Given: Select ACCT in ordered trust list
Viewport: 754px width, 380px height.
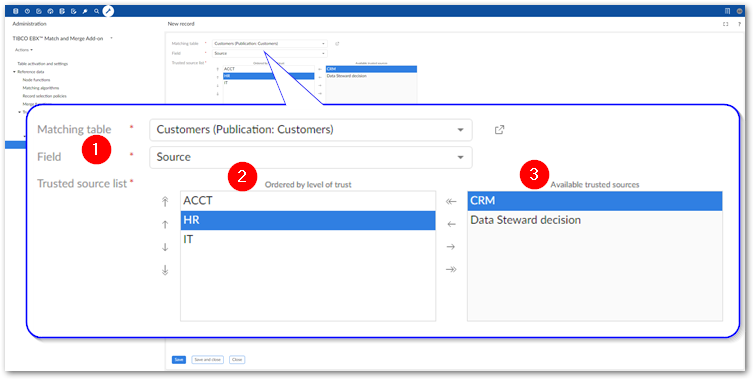Looking at the screenshot, I should click(x=308, y=201).
